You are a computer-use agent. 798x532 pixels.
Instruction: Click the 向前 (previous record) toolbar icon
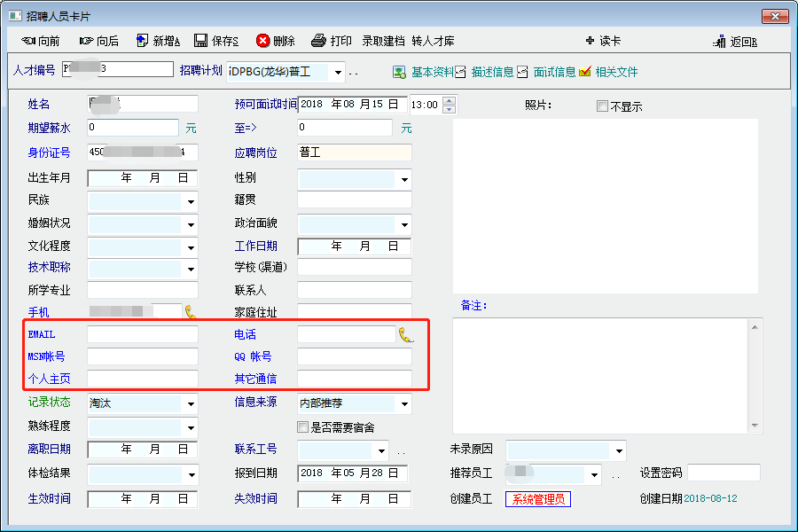click(27, 41)
